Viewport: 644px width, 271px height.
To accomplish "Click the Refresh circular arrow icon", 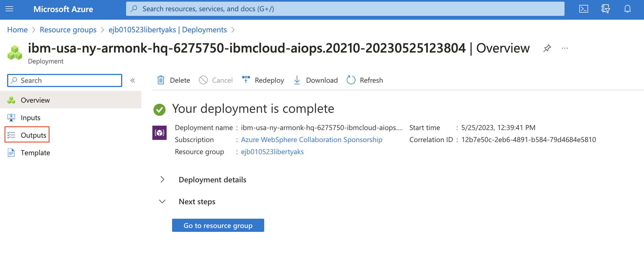I will [x=351, y=80].
